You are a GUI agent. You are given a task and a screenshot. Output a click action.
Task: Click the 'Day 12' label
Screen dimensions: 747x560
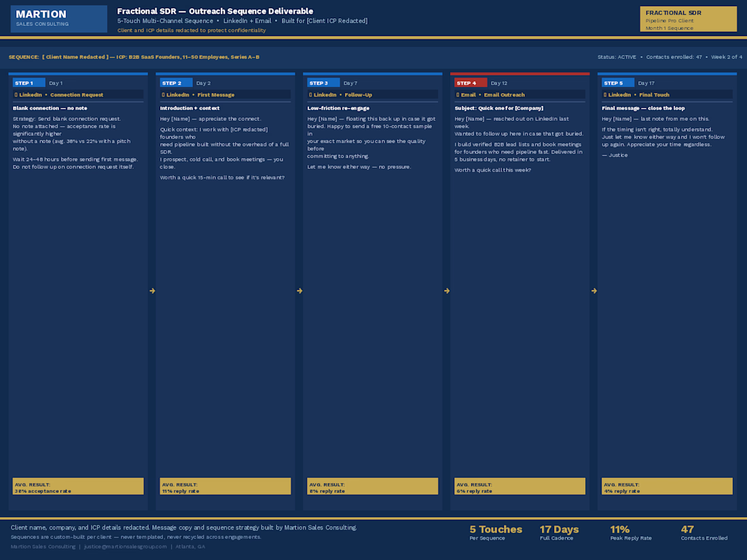click(499, 83)
